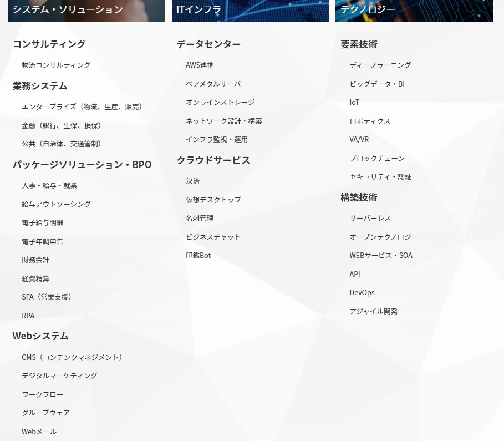Open インフラ監視・運用 link
Viewport: 504px width, 441px height.
tap(217, 140)
